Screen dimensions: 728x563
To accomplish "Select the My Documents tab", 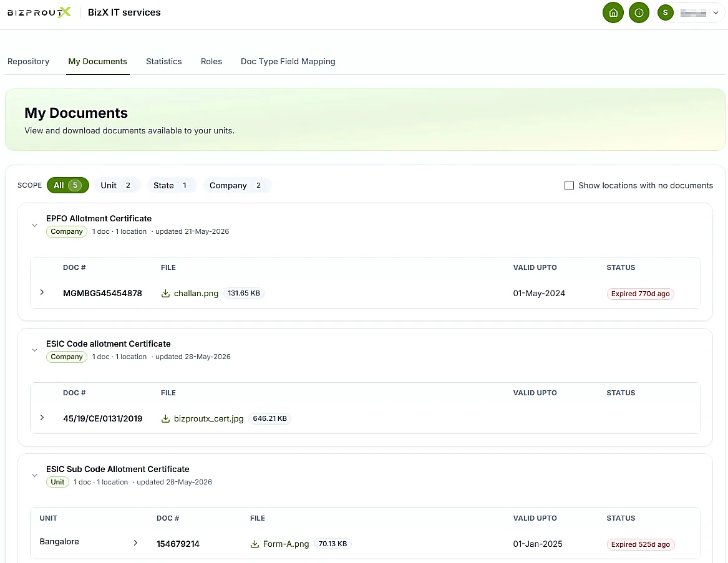I will pos(97,61).
